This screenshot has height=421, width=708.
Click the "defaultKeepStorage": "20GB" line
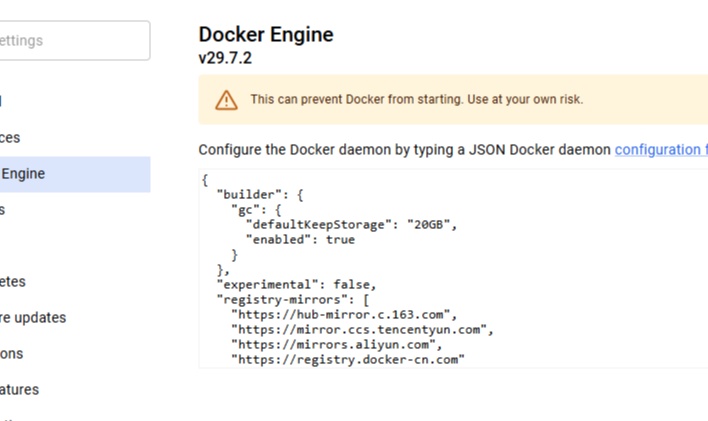pyautogui.click(x=351, y=225)
